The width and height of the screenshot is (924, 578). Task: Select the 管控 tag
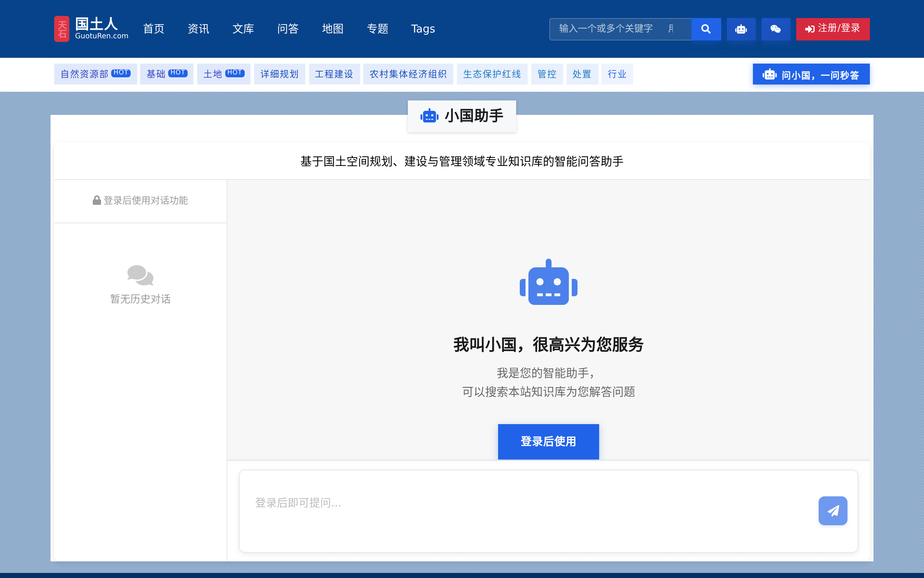coord(547,74)
